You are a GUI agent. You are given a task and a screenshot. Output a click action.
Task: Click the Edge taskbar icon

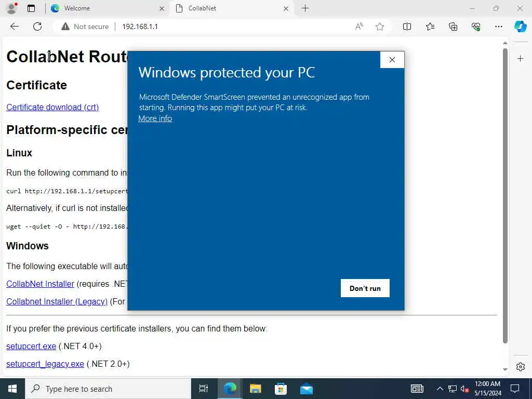230,389
